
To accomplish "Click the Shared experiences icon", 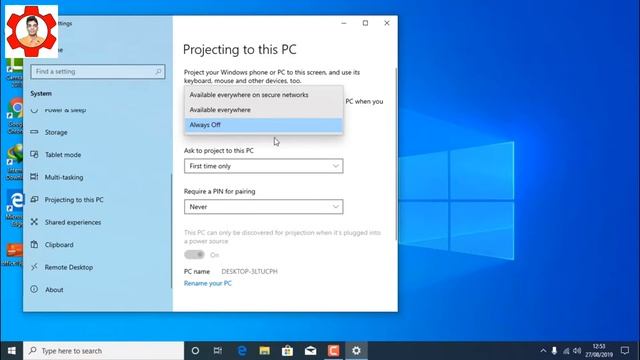I will [x=34, y=222].
